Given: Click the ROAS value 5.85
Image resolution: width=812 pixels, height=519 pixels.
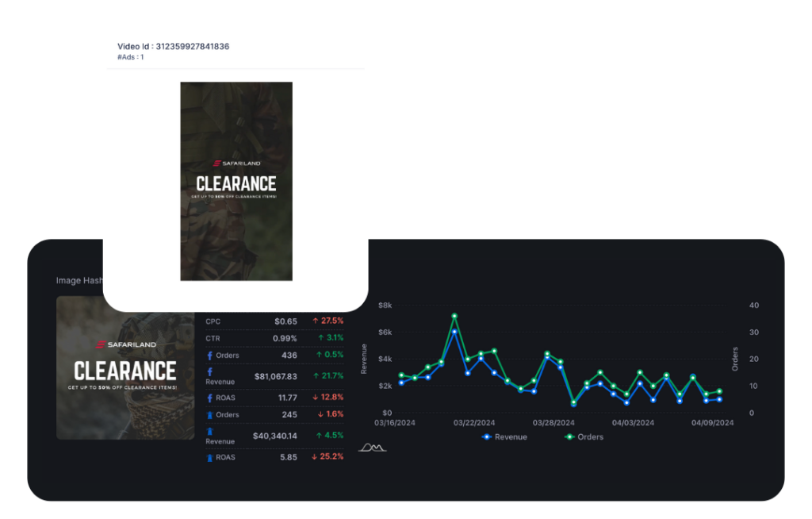Looking at the screenshot, I should click(289, 457).
